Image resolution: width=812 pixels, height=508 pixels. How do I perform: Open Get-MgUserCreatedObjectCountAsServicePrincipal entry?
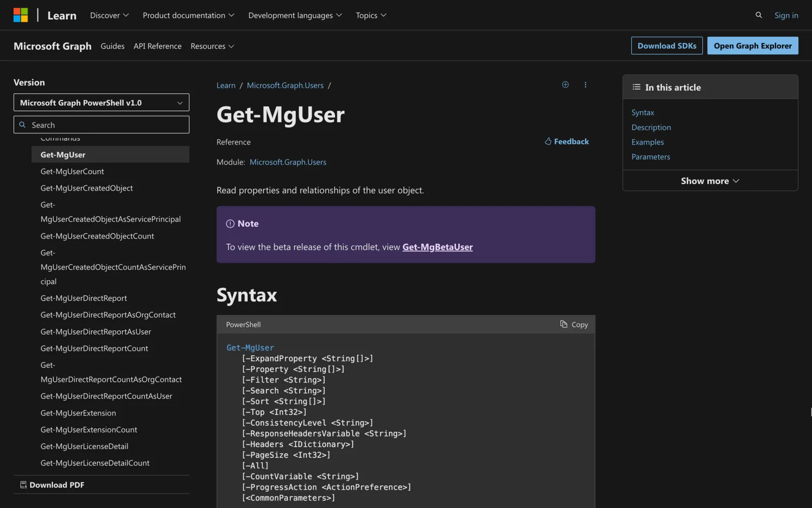(113, 267)
